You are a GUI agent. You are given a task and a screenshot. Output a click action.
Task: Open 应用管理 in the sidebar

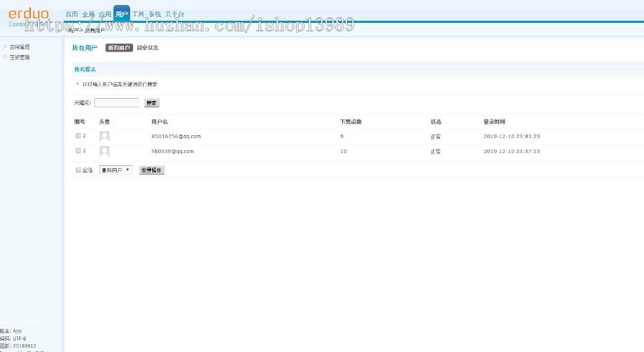click(x=20, y=47)
